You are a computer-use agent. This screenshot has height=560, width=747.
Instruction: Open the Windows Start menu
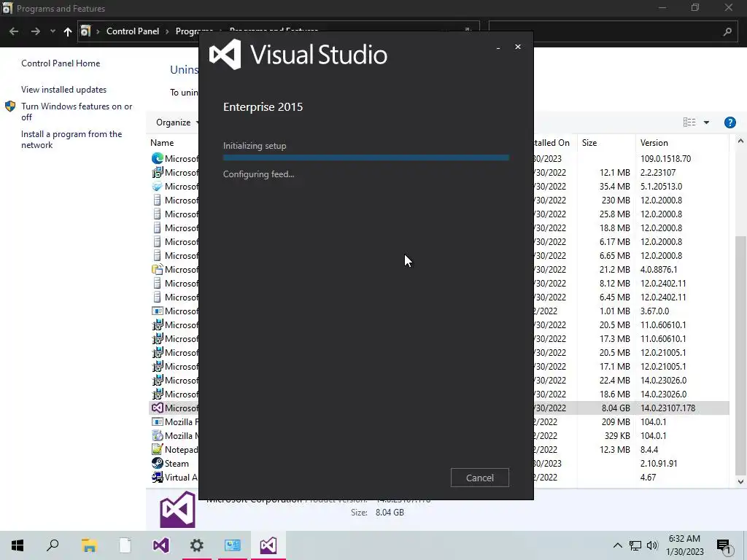click(18, 545)
